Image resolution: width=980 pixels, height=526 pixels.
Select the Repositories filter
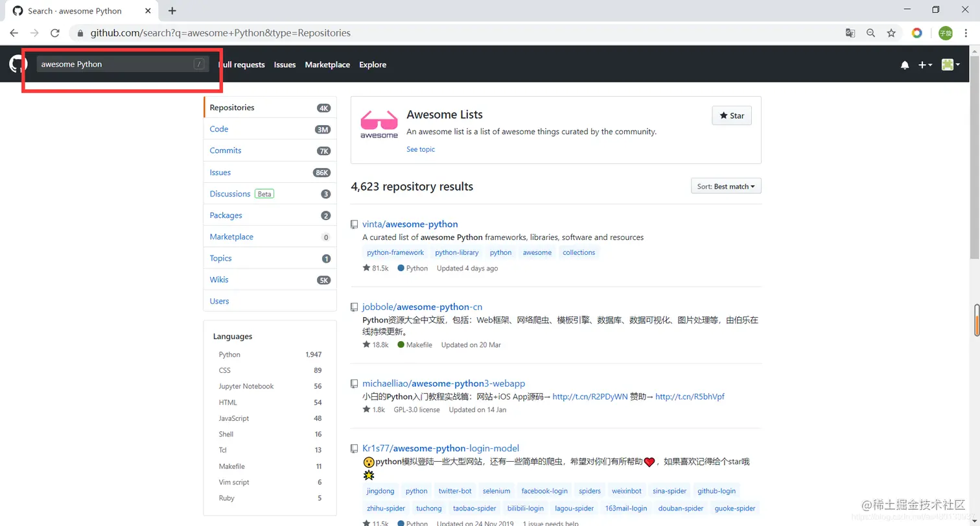click(270, 108)
